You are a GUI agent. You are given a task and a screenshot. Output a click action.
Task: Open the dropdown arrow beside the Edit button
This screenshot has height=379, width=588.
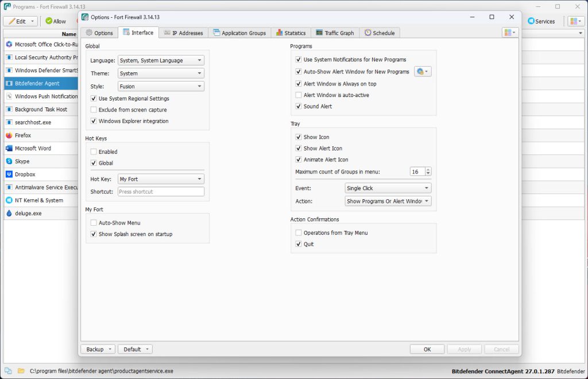(33, 21)
